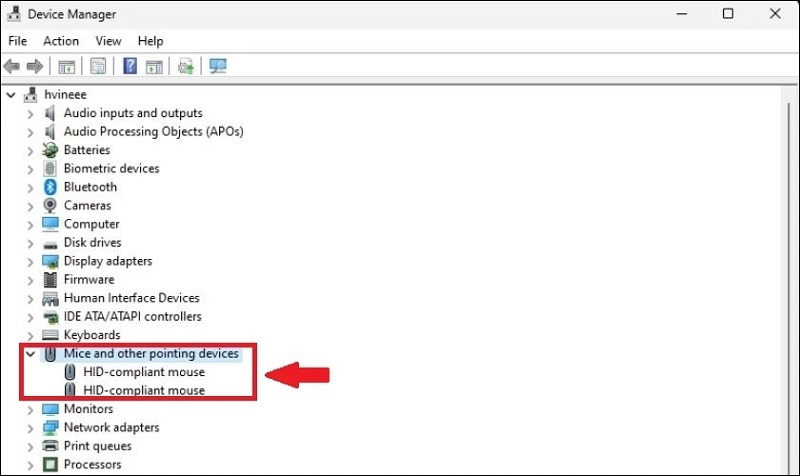The width and height of the screenshot is (800, 476).
Task: Expand the Batteries chevron
Action: pos(30,151)
